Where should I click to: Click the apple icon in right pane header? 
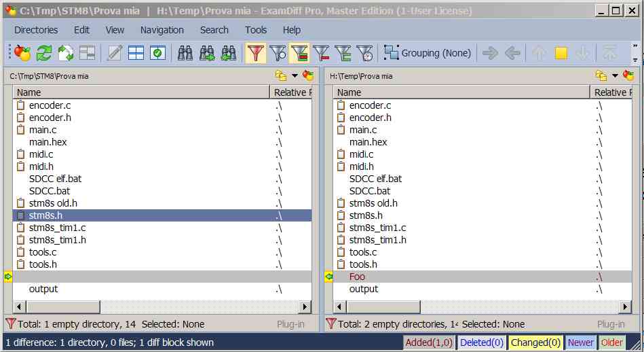point(628,75)
